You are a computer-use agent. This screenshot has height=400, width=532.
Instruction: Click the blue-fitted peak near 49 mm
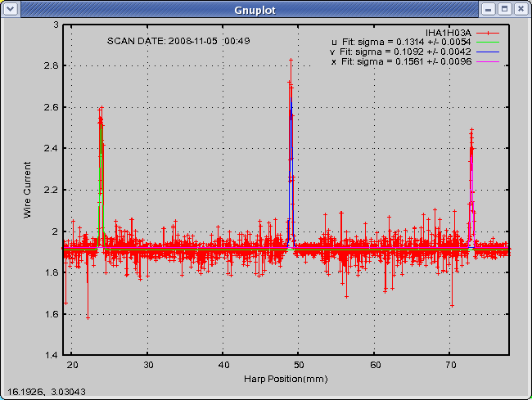[x=291, y=152]
